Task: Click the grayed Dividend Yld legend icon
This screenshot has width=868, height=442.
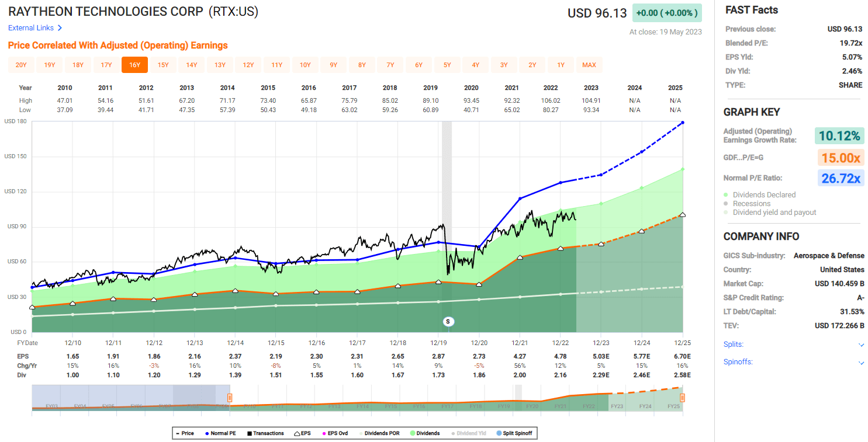Action: [453, 433]
